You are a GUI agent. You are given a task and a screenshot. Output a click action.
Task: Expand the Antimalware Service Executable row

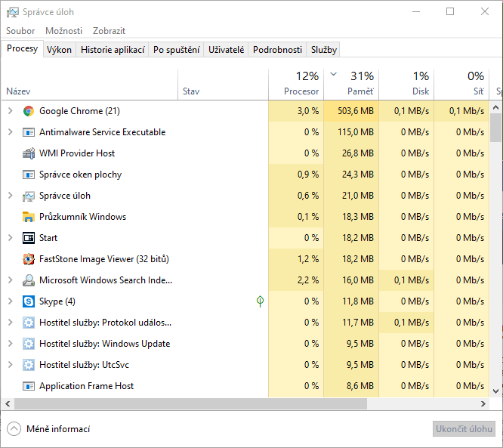click(10, 132)
